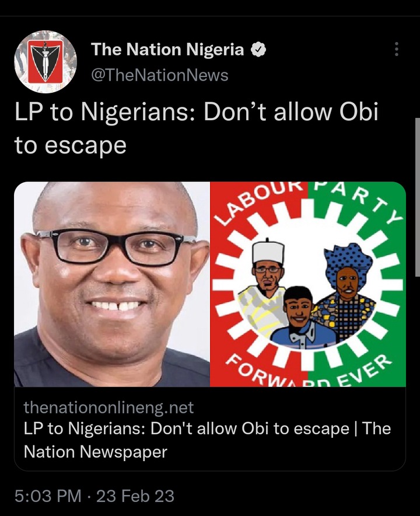This screenshot has width=420, height=516.
Task: Click the FORWARD EVER text on logo
Action: pos(308,370)
